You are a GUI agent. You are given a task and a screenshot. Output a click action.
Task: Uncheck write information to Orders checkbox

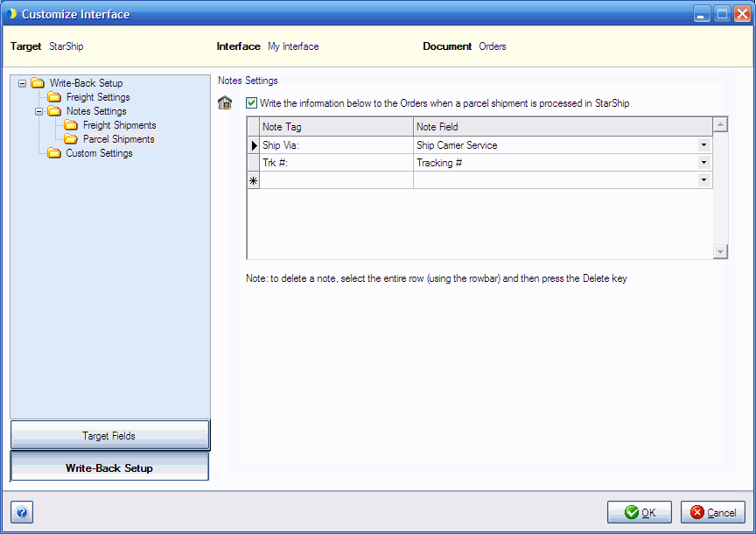(x=251, y=102)
